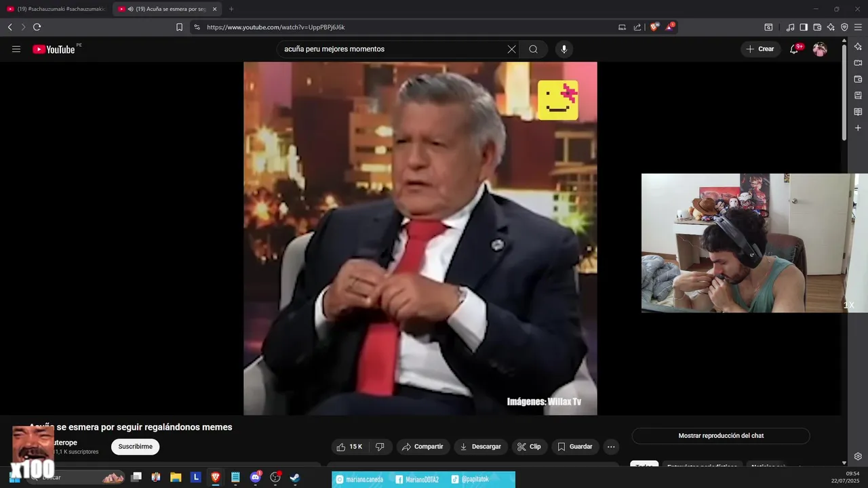Switch to the #sachauzumaki tab
This screenshot has height=488, width=868.
point(56,9)
